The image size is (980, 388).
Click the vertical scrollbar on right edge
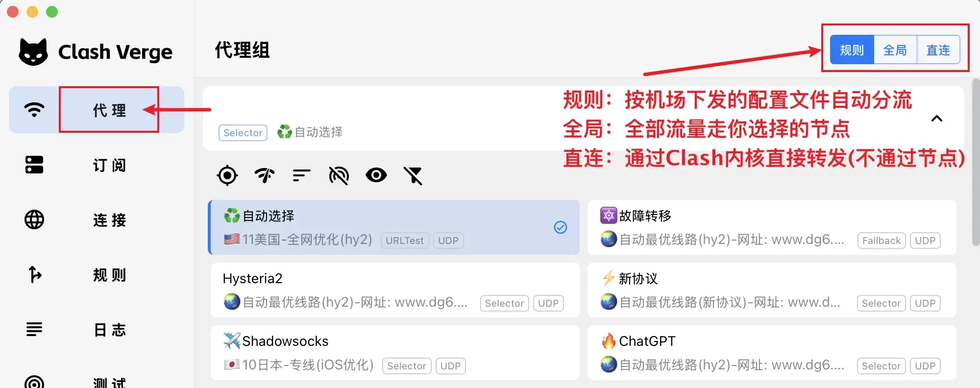[x=976, y=162]
